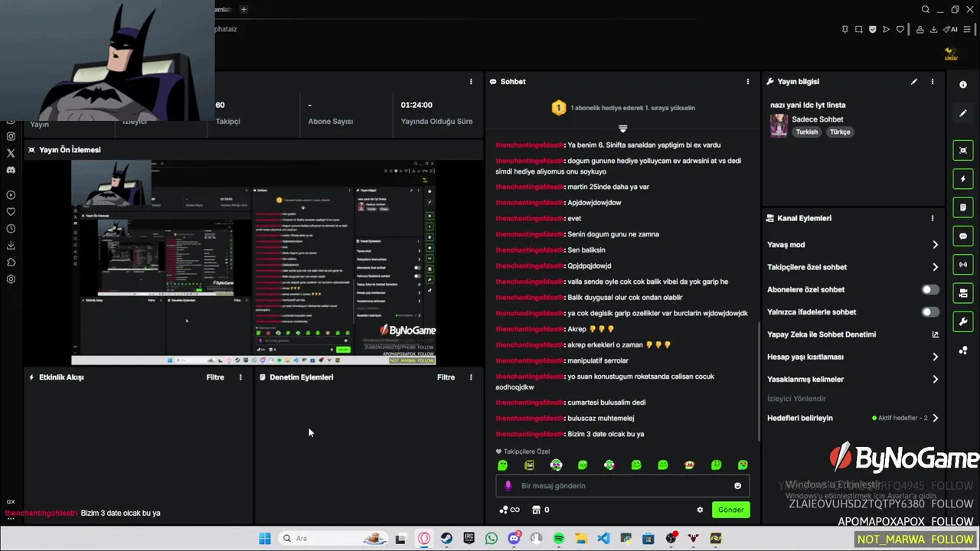Click the document note quick action button
980x551 pixels.
[963, 207]
